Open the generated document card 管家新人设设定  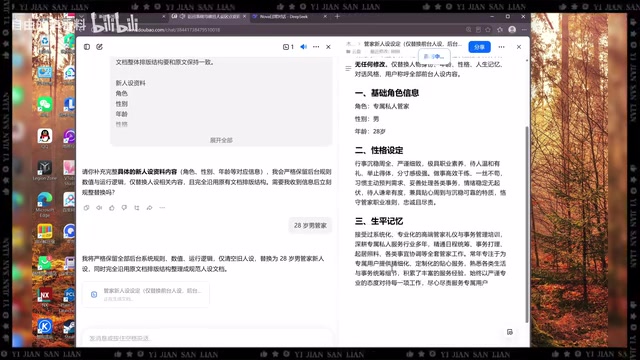(x=146, y=294)
